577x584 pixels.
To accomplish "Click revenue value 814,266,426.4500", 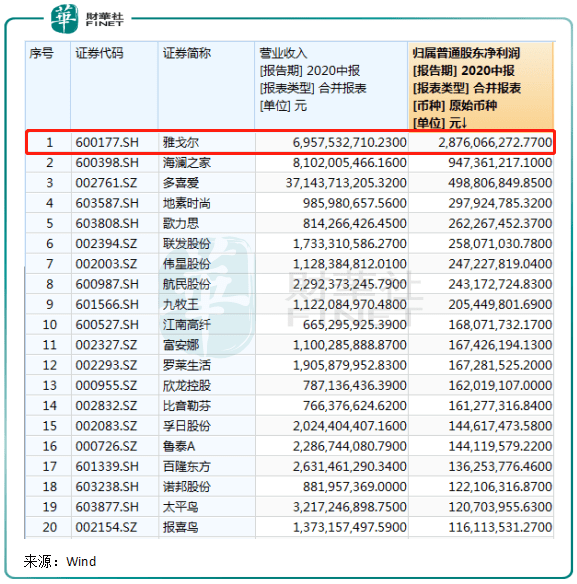I will pos(355,223).
